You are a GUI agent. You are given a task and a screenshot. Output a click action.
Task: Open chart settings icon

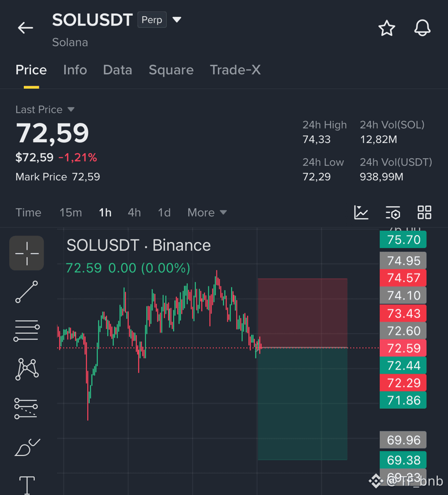tap(393, 212)
